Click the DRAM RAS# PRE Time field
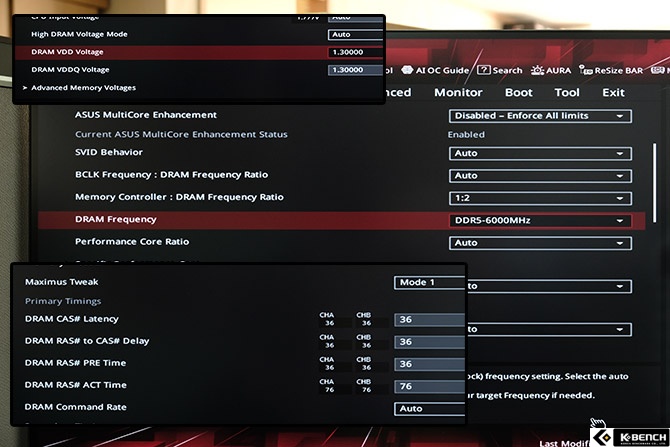The image size is (670, 447). coord(429,364)
